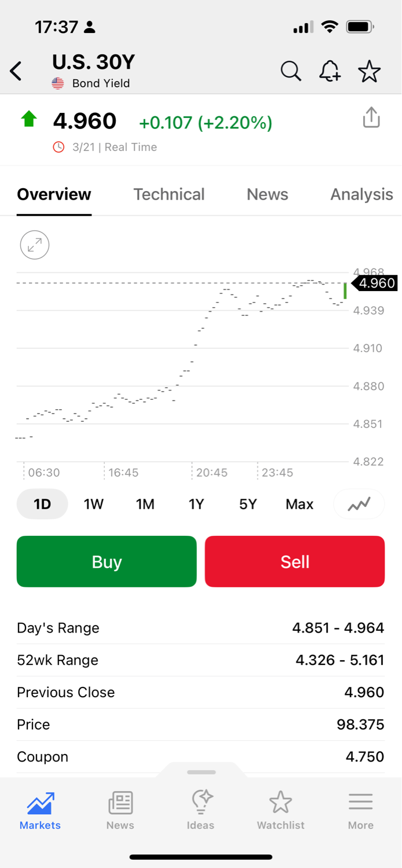Pull up the bottom sheet handle
Viewport: 402px width, 868px height.
point(202,772)
